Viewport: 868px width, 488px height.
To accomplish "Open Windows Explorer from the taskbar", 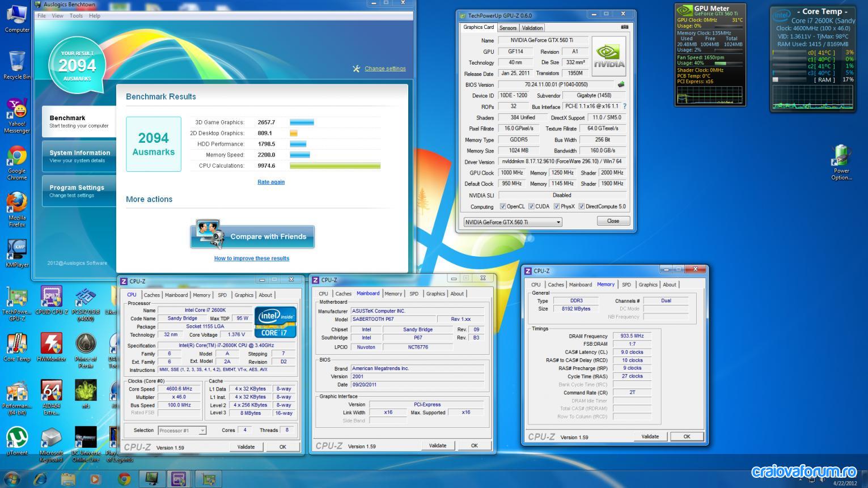I will coord(68,479).
